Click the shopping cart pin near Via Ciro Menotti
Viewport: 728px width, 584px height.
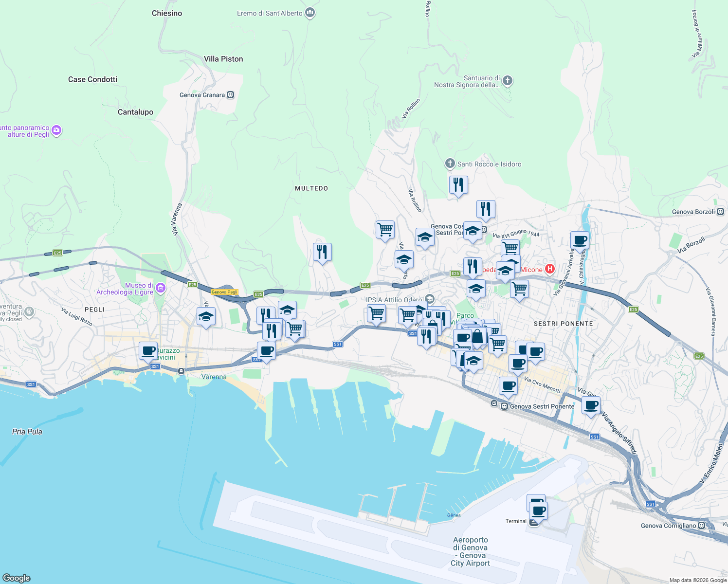(498, 343)
